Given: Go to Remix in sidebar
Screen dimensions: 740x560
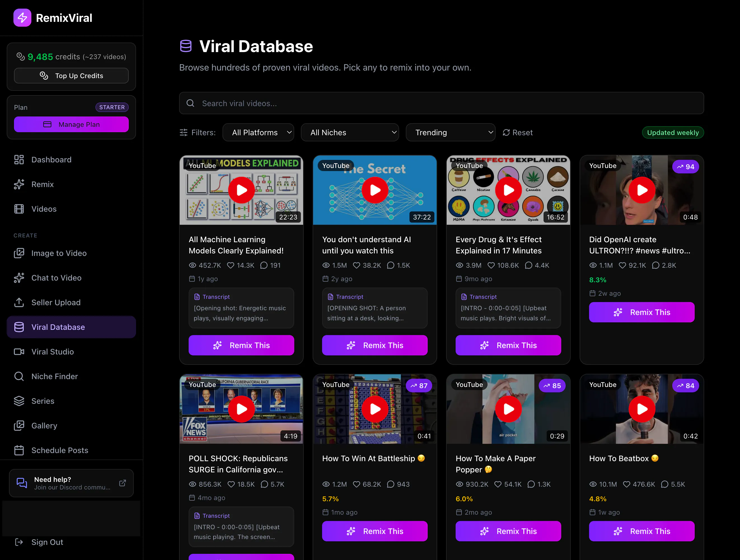Looking at the screenshot, I should pos(71,185).
